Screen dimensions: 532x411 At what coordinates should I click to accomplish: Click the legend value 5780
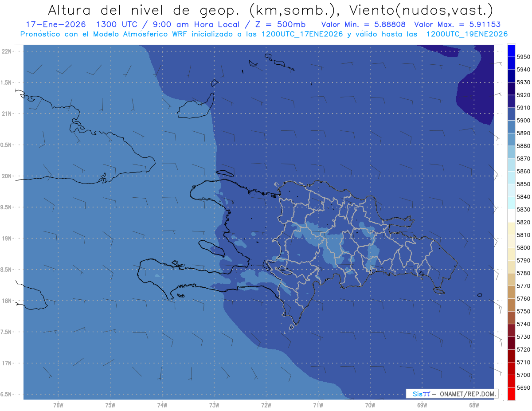coord(523,273)
